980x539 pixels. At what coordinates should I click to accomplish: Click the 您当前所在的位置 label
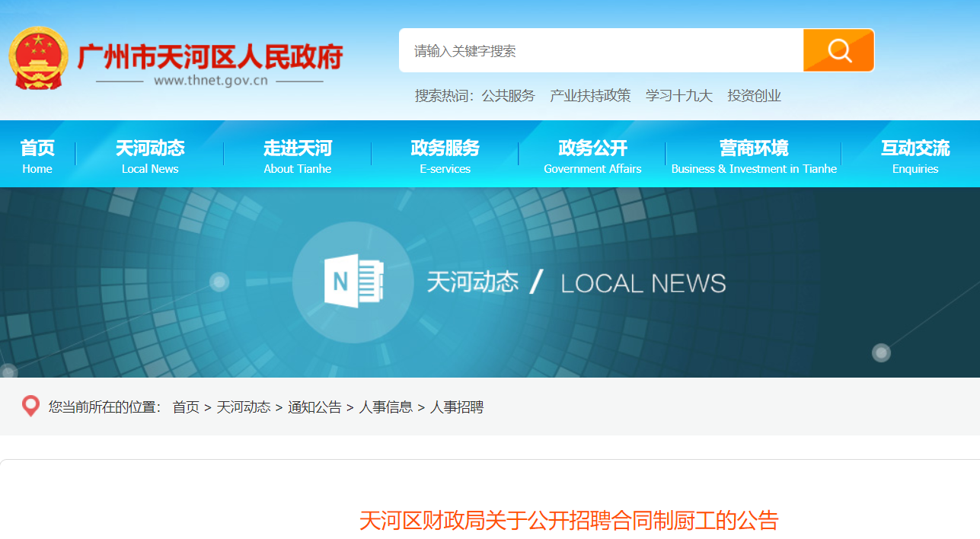point(105,407)
